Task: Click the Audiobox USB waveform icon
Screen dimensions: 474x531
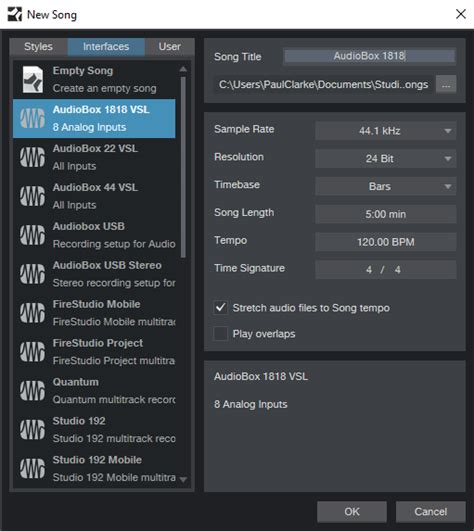Action: (x=32, y=235)
